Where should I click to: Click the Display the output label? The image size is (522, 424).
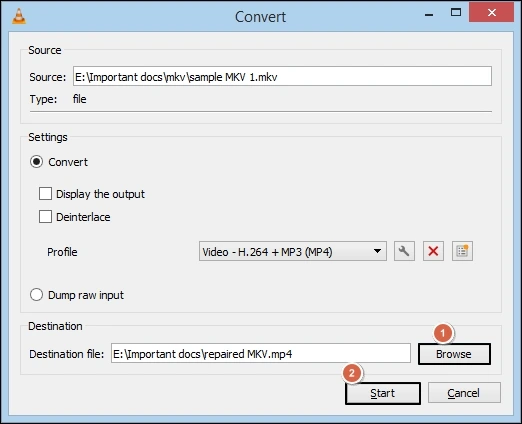100,194
